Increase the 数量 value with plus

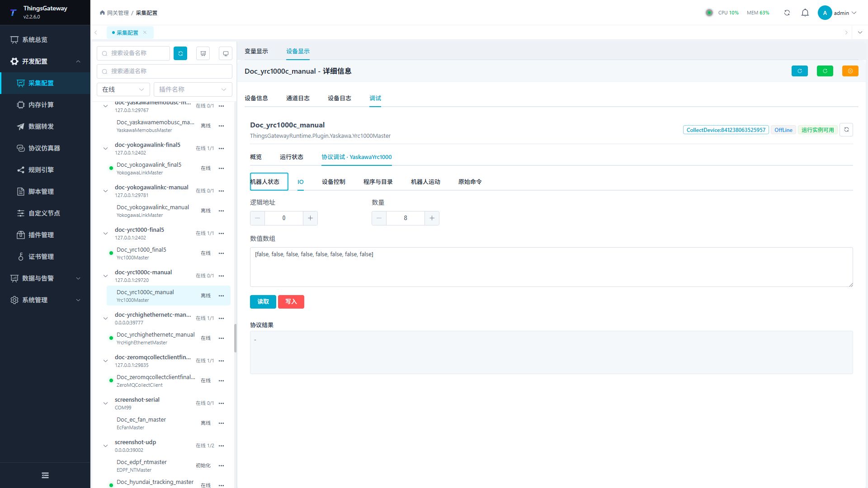(x=432, y=218)
